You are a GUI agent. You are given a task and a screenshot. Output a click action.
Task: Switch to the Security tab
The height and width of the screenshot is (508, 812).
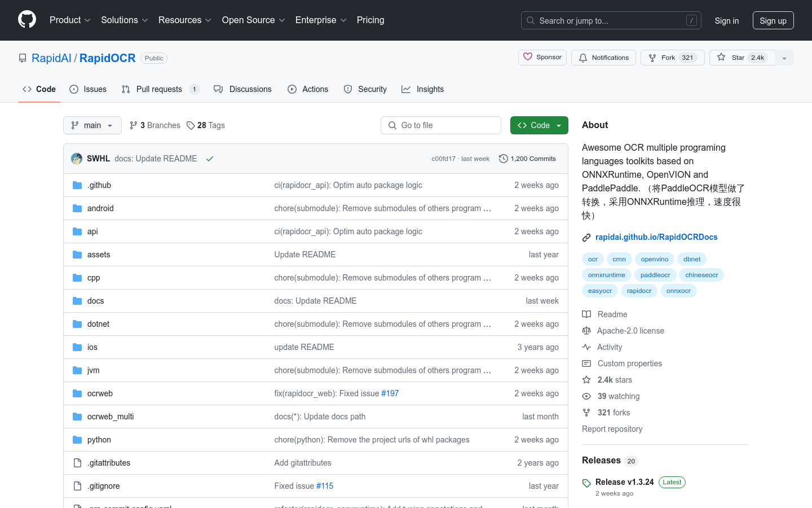(x=365, y=89)
